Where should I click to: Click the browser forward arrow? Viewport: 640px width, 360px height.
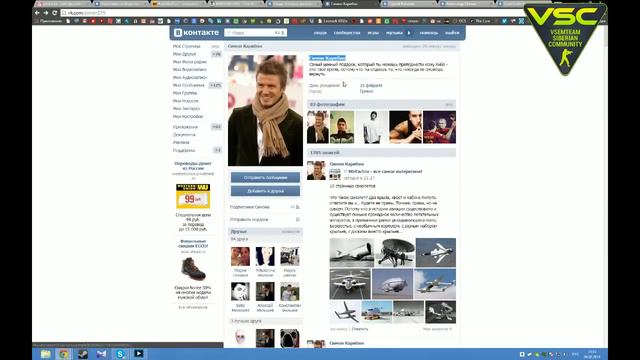tap(46, 13)
